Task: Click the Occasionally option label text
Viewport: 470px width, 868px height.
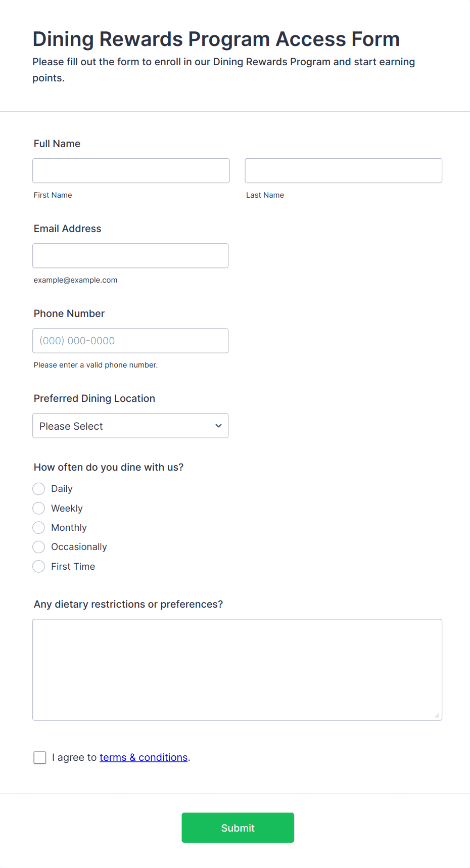Action: pos(79,547)
